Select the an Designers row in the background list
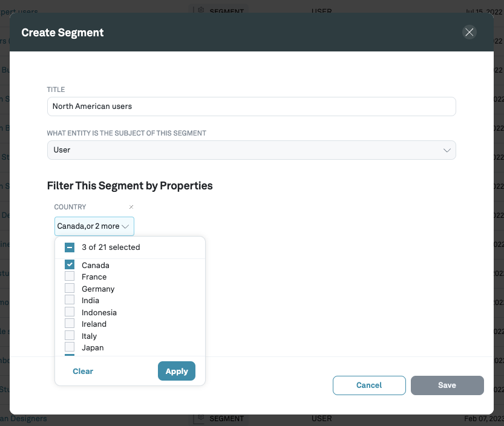This screenshot has width=504, height=426. (24, 418)
